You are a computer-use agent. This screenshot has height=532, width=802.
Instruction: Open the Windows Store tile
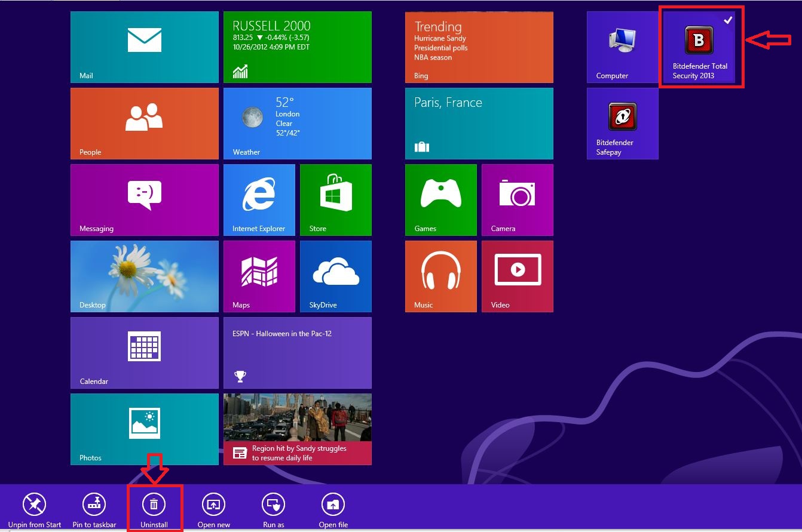point(335,199)
